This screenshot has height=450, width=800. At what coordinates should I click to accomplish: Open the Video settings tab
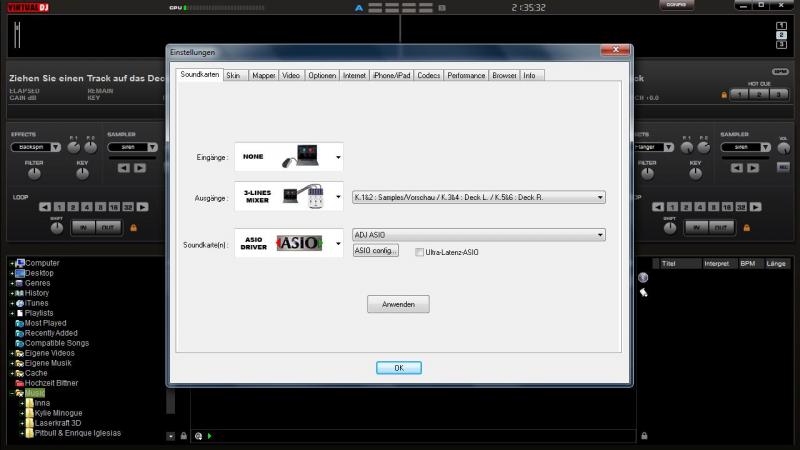click(x=291, y=76)
